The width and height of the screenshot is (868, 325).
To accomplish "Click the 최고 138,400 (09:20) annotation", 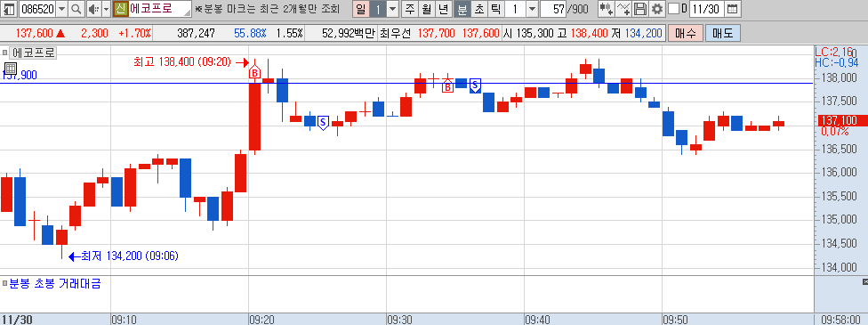I will [x=182, y=62].
